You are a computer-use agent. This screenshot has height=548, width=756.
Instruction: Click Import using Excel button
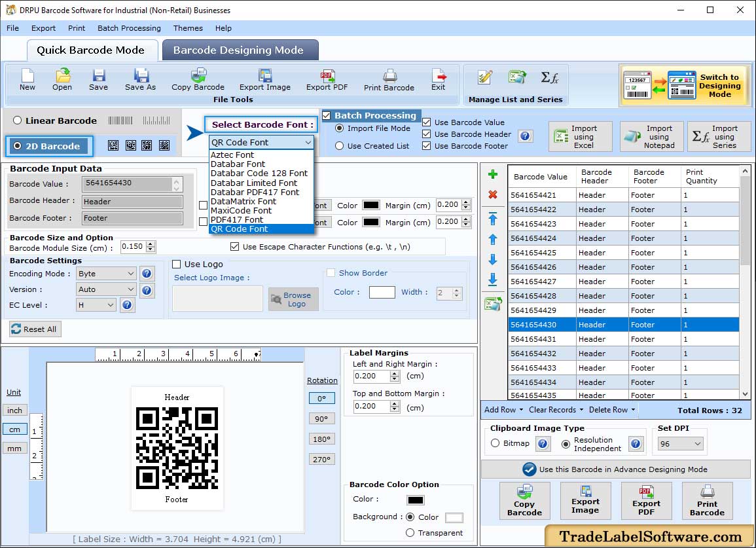(581, 137)
